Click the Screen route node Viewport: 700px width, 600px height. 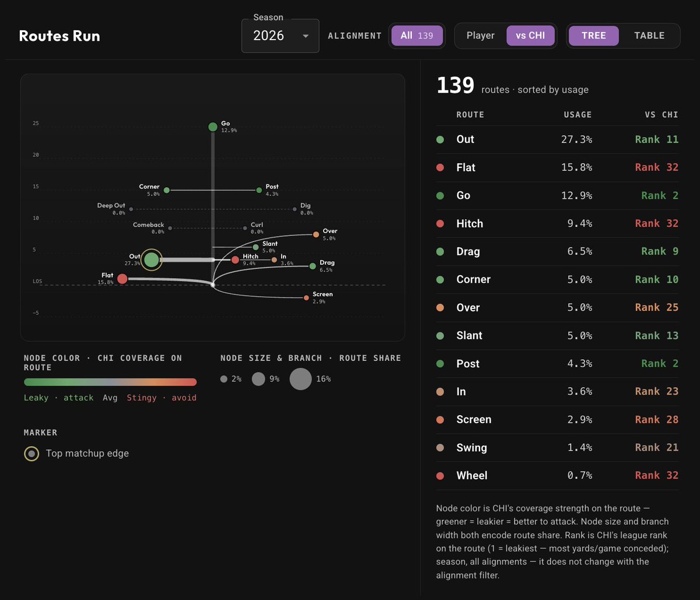[306, 298]
